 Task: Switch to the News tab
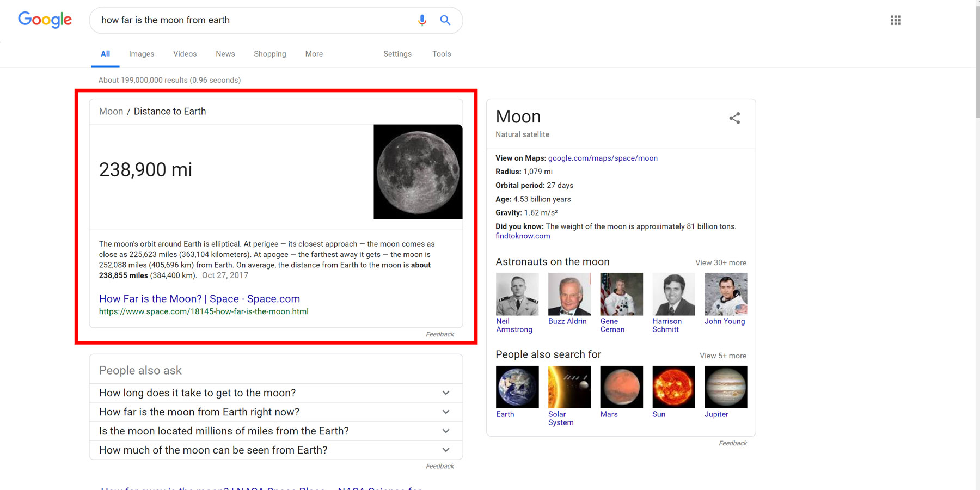tap(225, 54)
